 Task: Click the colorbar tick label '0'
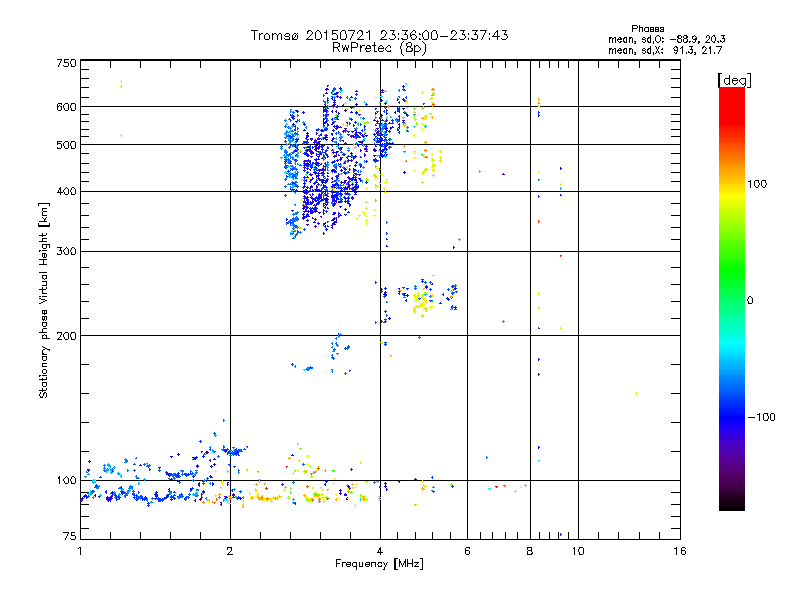(750, 301)
